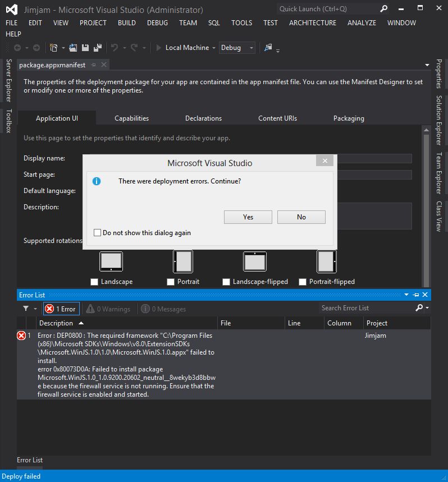Close the Error List panel
This screenshot has width=448, height=482.
425,295
